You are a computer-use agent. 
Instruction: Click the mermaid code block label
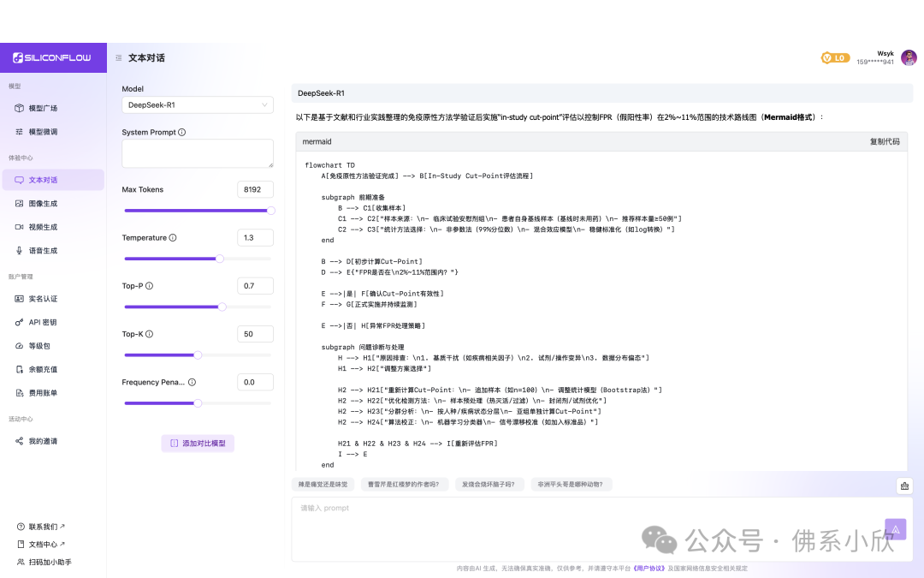click(x=317, y=141)
